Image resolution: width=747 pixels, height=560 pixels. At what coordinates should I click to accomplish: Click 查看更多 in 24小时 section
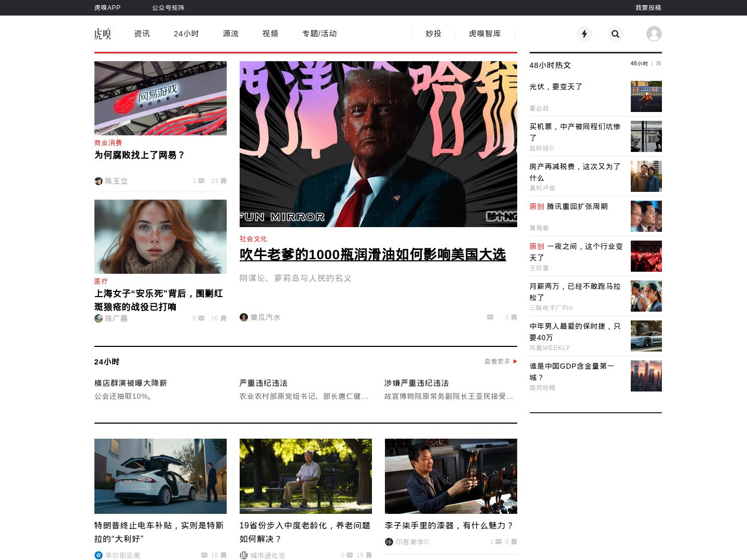pos(497,361)
